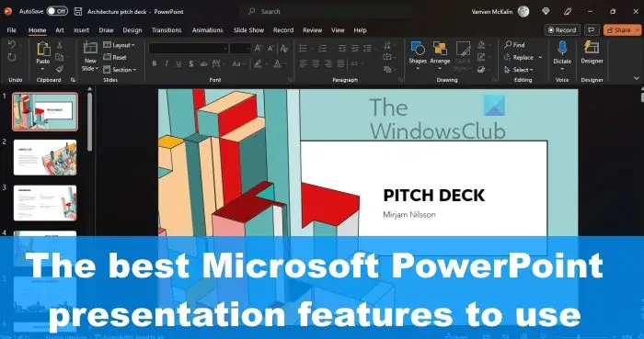This screenshot has width=644, height=339.
Task: Click the Shapes gallery icon
Action: coord(418,48)
